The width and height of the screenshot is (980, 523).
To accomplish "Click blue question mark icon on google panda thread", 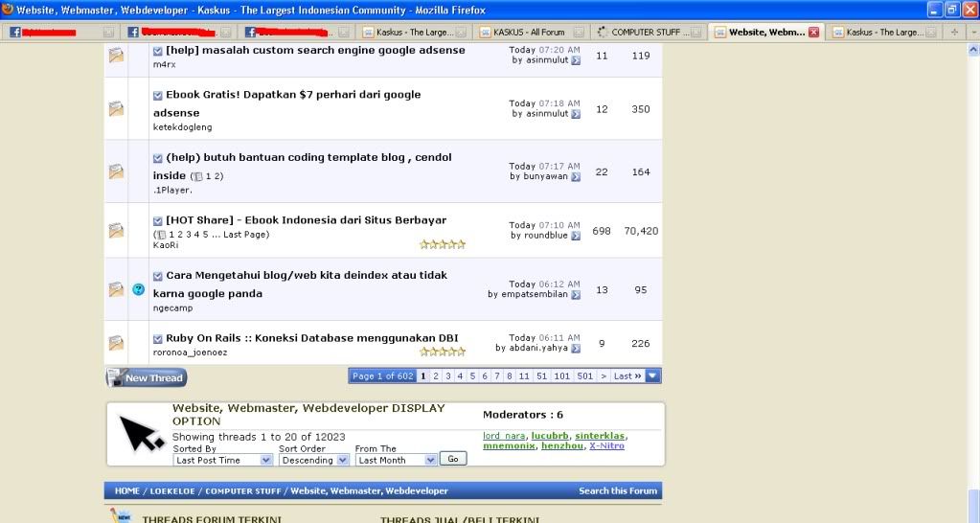I will (x=139, y=289).
